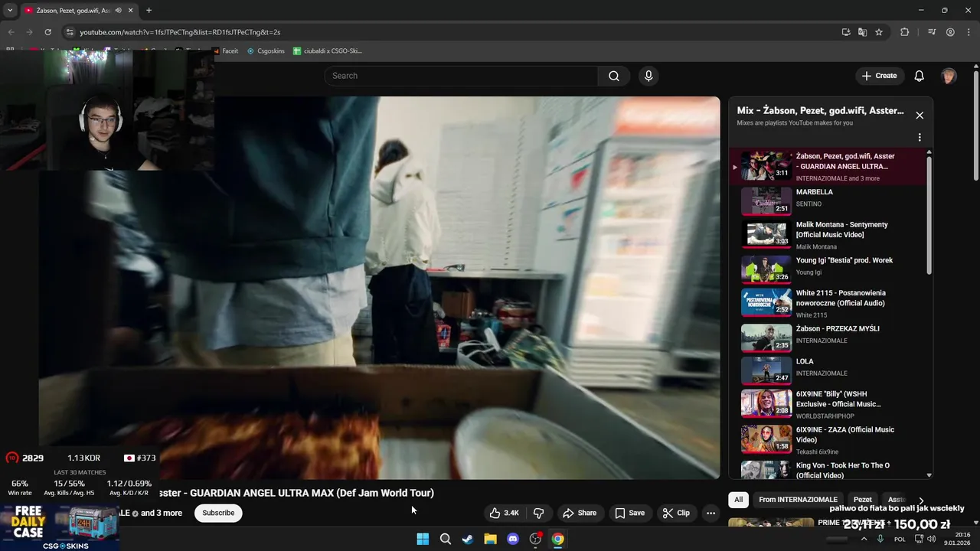Click the search magnifier button on YouTube

(x=613, y=76)
